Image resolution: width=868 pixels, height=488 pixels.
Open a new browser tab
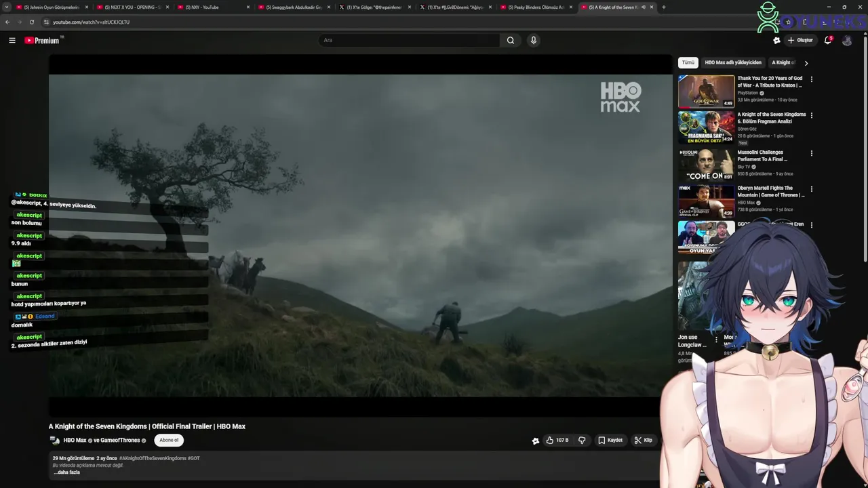pos(664,7)
